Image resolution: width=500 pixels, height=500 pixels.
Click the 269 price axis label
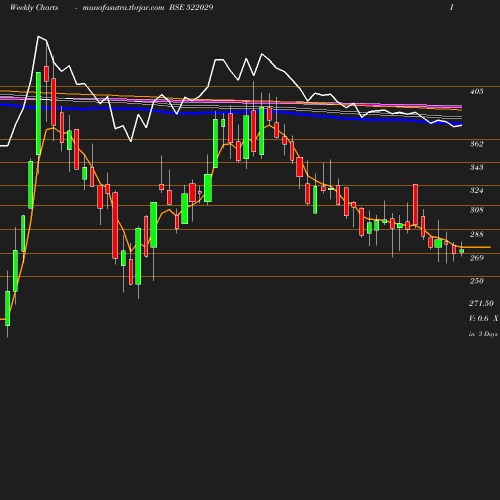476,258
